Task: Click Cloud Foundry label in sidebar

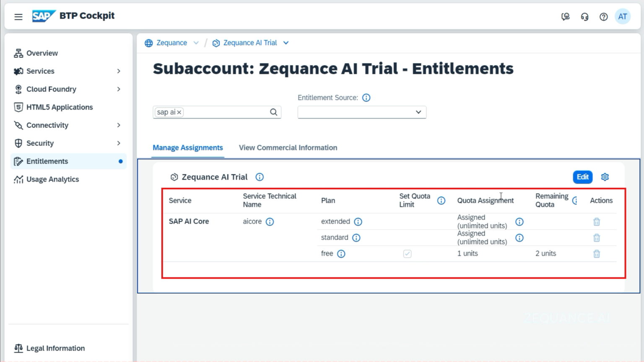Action: click(51, 89)
